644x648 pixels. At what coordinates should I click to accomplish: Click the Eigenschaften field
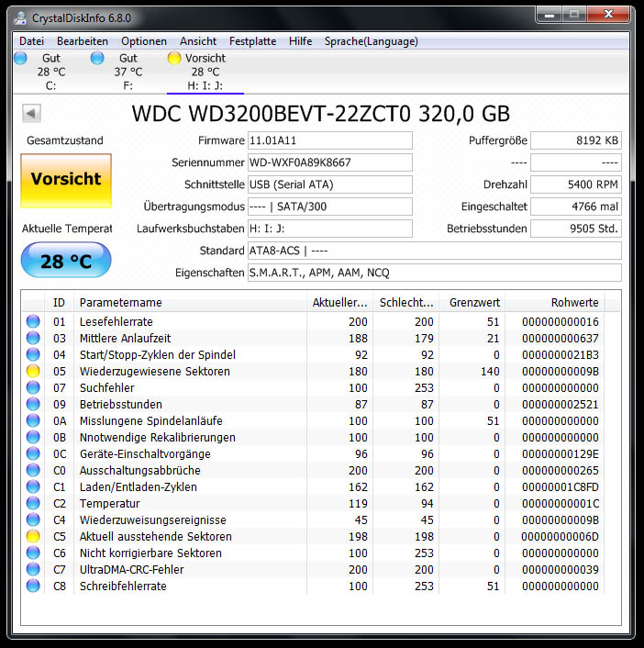[x=435, y=273]
